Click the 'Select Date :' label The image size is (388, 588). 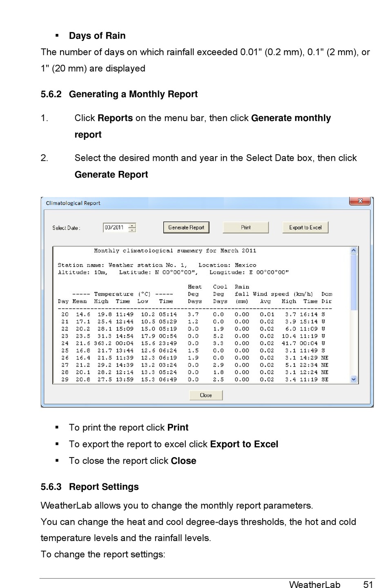click(x=66, y=228)
